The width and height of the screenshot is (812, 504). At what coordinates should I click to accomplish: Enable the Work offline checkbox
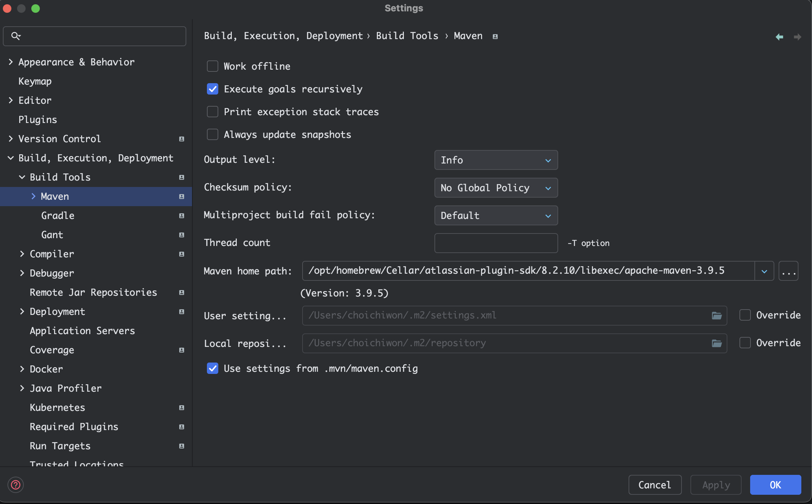pos(213,66)
